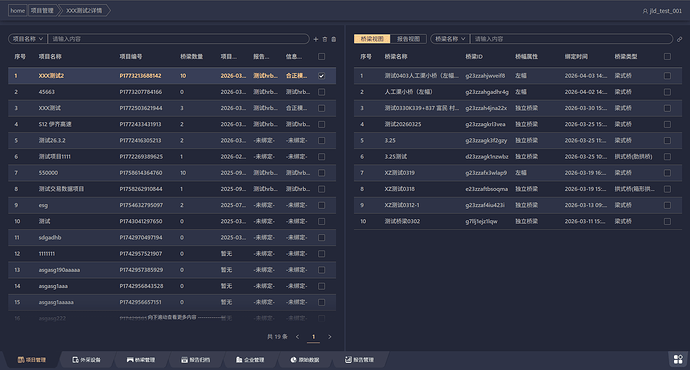Click bridge ID g23zzagk3f2gzy
The image size is (690, 370).
tap(486, 140)
